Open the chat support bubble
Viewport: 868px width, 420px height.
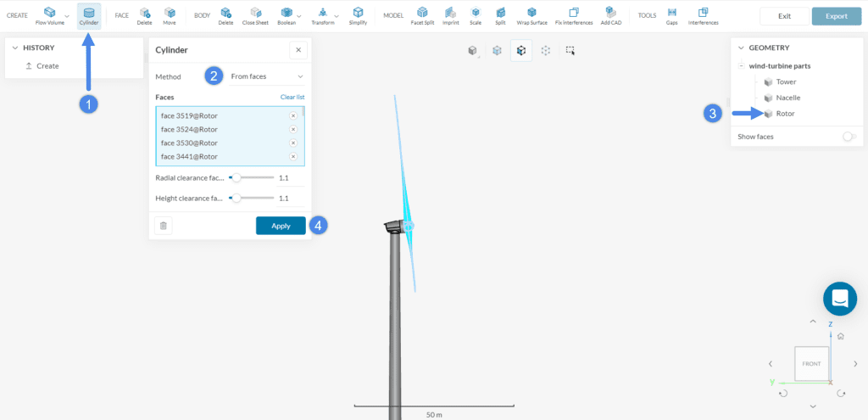(x=840, y=299)
